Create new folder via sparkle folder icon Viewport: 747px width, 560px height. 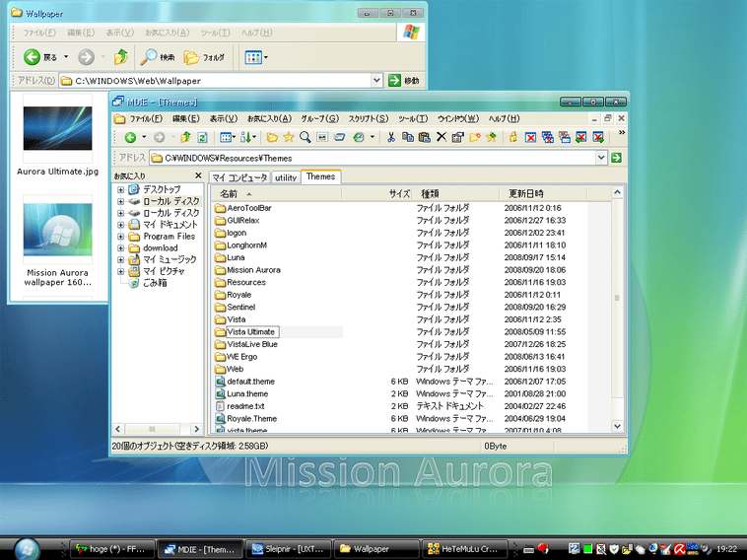(x=474, y=138)
